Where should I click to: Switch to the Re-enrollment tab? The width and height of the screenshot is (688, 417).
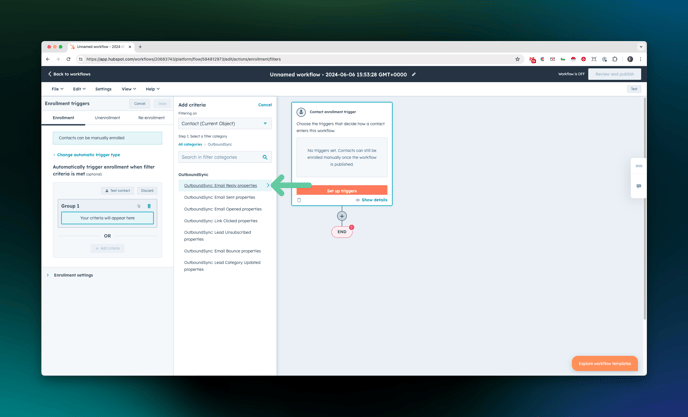(151, 118)
